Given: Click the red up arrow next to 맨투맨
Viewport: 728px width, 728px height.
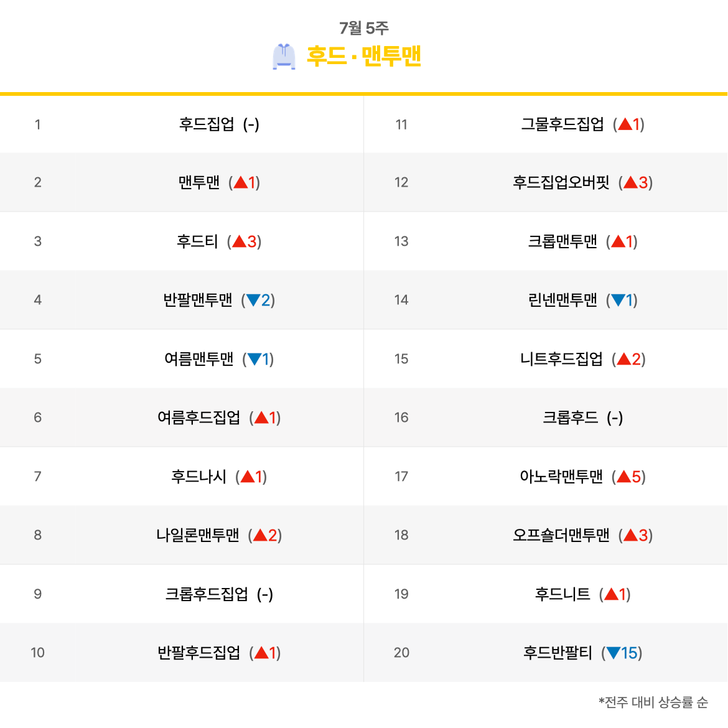Looking at the screenshot, I should 241,182.
